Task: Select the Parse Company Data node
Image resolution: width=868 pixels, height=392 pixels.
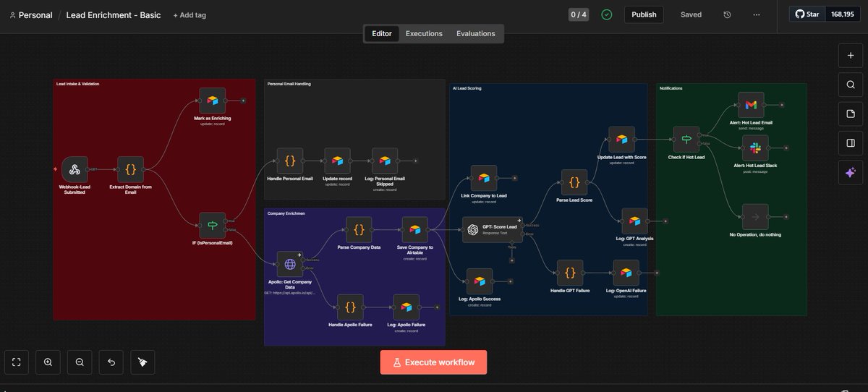Action: [x=359, y=230]
